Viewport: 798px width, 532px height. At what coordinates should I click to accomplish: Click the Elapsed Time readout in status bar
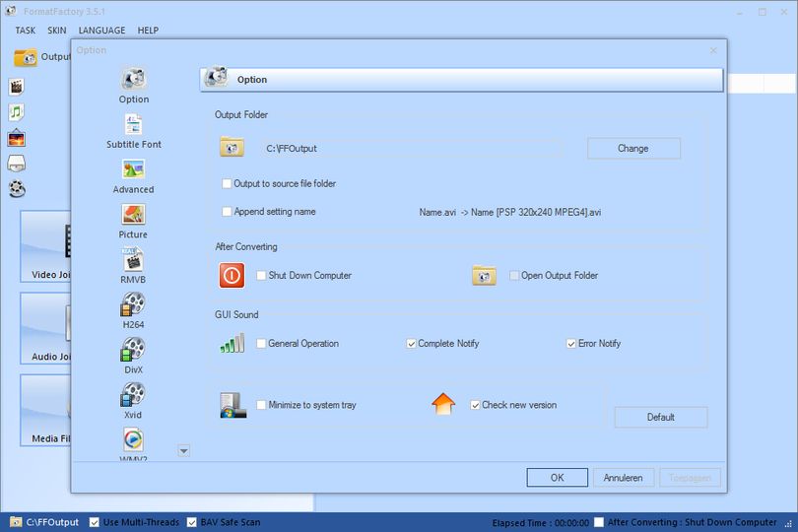(x=541, y=523)
